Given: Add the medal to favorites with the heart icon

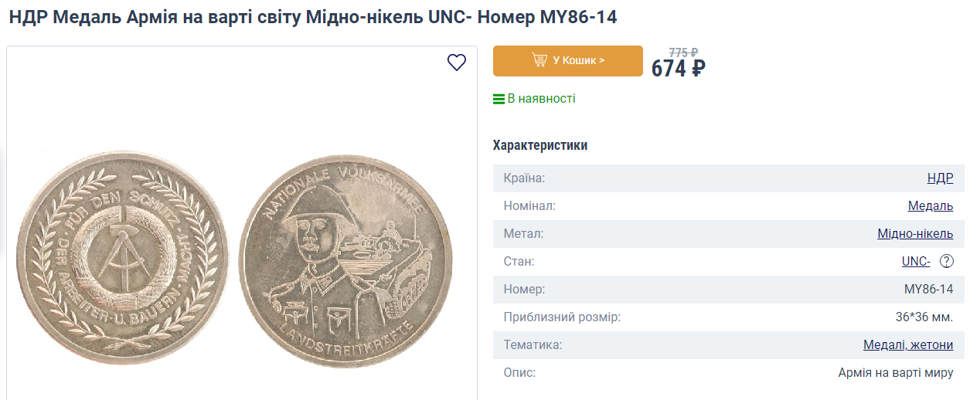Looking at the screenshot, I should coord(457,63).
